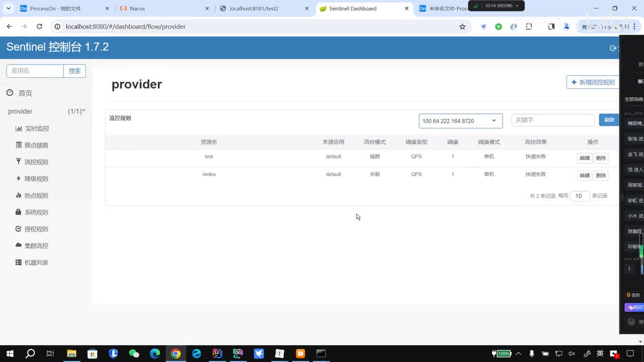
Task: Switch to the ProcessOn 我的文件 tab
Action: click(x=63, y=9)
